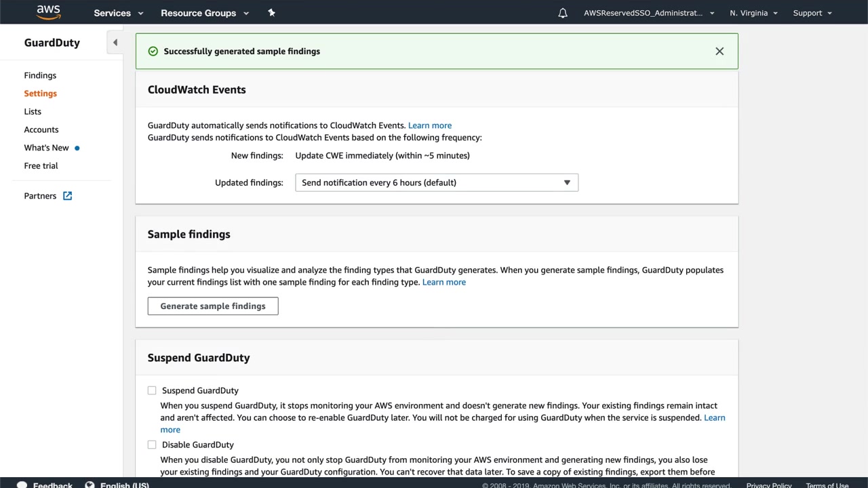Click the AWS logo home icon
The height and width of the screenshot is (488, 868).
click(x=49, y=12)
